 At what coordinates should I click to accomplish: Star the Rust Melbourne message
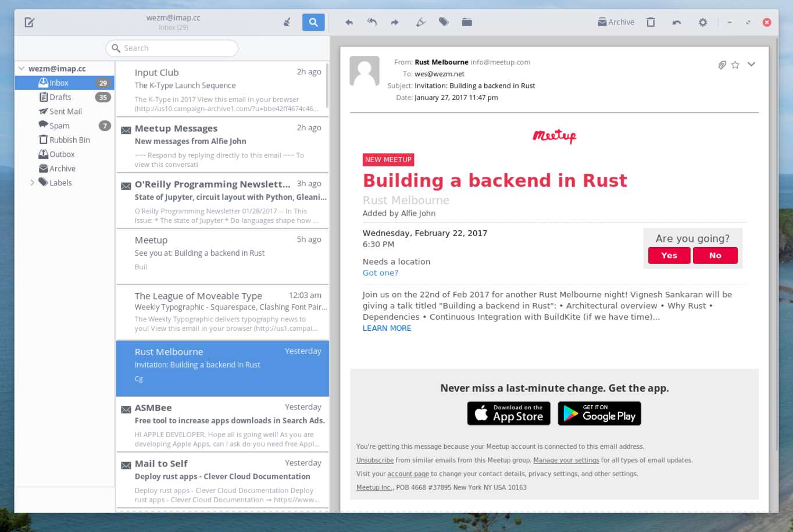[x=735, y=65]
